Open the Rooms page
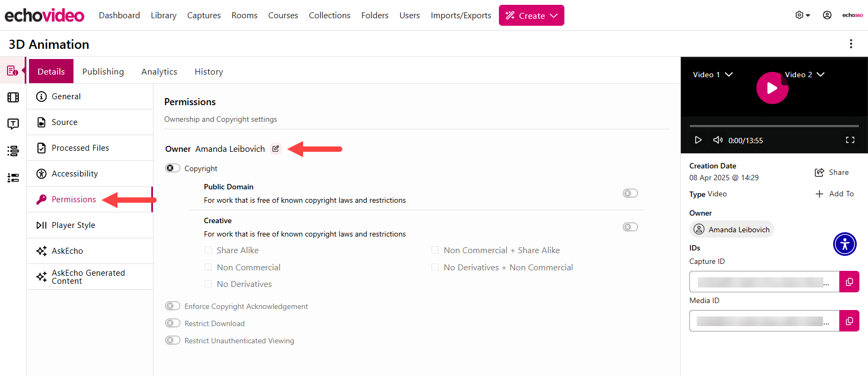Screen dimensions: 868x376 (245, 15)
